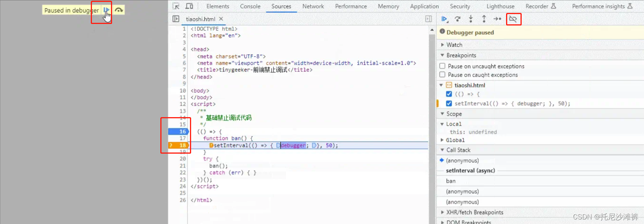
Task: Step over next function call
Action: 457,19
